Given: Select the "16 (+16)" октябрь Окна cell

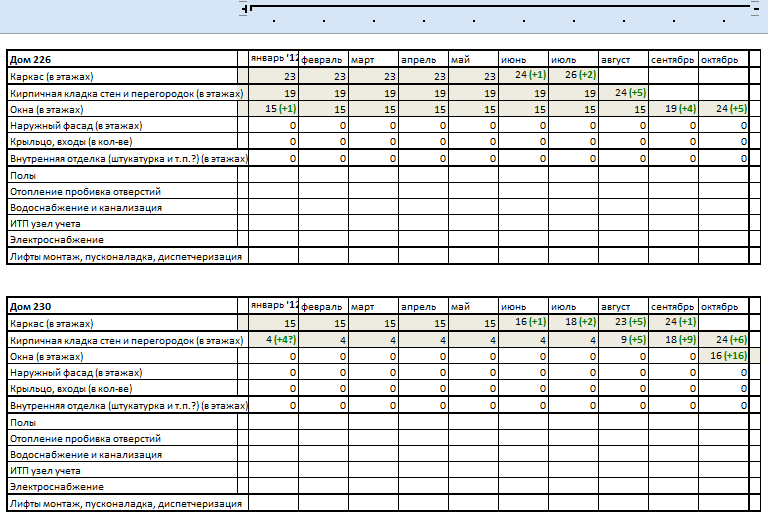Looking at the screenshot, I should click(x=723, y=356).
